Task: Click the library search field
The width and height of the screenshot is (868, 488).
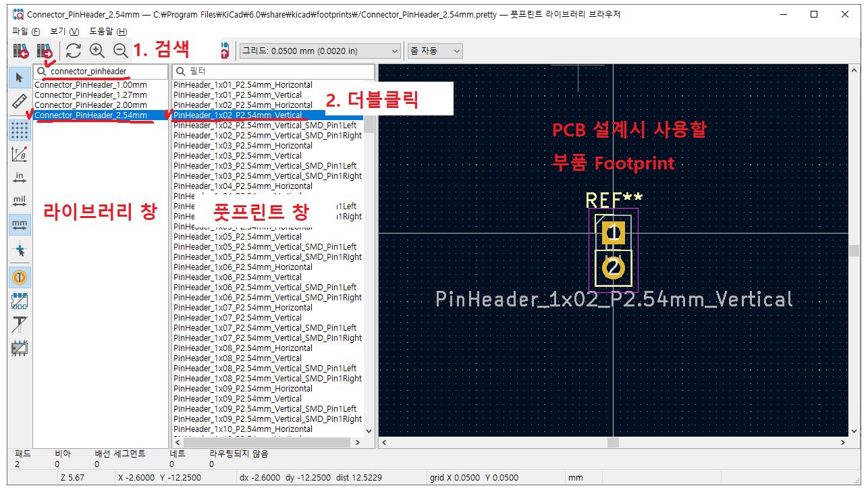Action: (101, 71)
